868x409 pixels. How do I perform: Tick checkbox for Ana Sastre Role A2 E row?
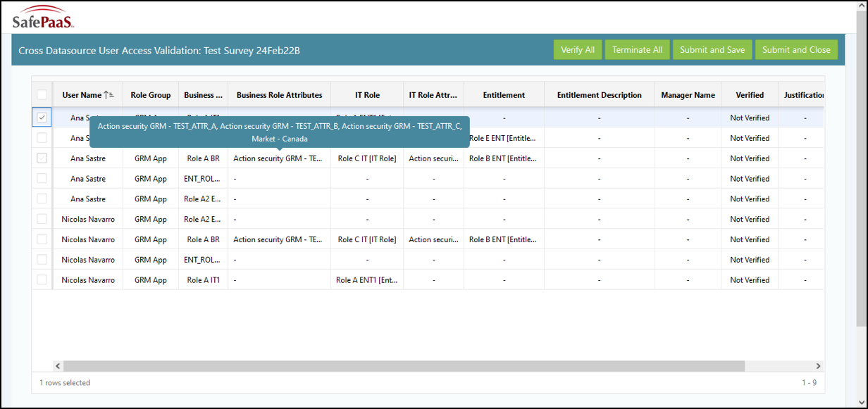tap(42, 199)
